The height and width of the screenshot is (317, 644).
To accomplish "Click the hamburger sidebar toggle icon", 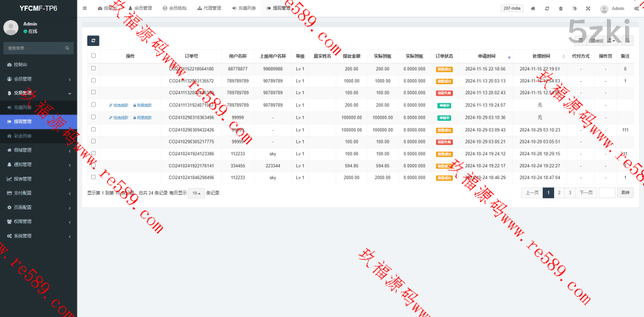I will [x=85, y=8].
